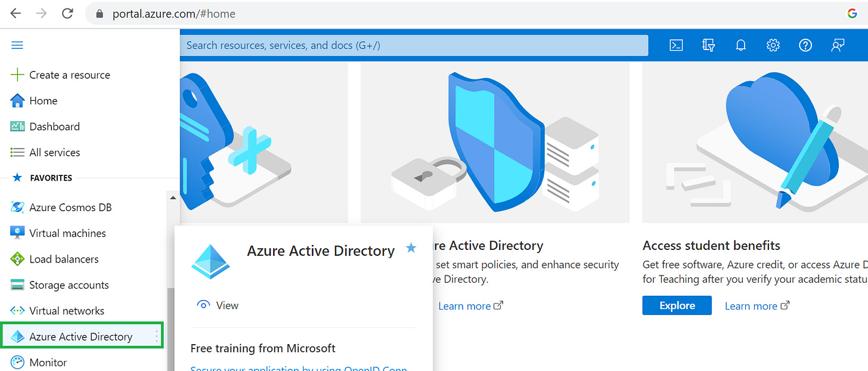Screen dimensions: 868x371
Task: Click the browser back arrow
Action: pyautogui.click(x=15, y=13)
